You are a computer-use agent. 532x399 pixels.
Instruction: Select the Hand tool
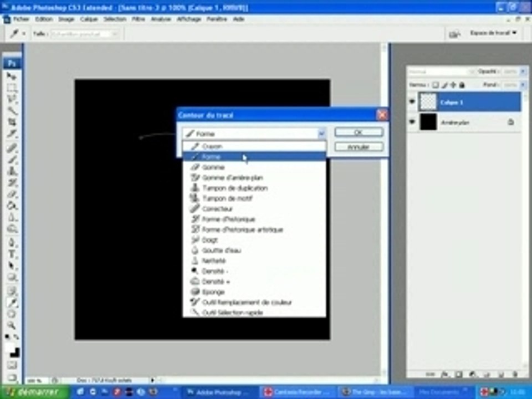tap(12, 314)
